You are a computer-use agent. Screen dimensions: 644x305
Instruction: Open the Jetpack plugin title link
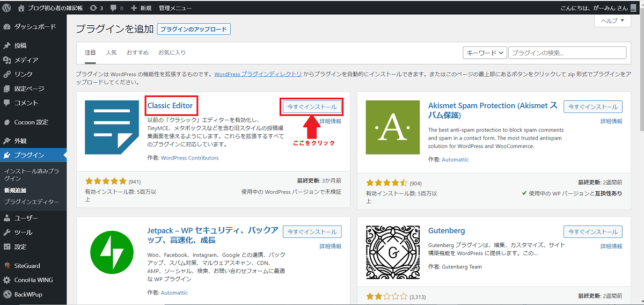tap(213, 235)
